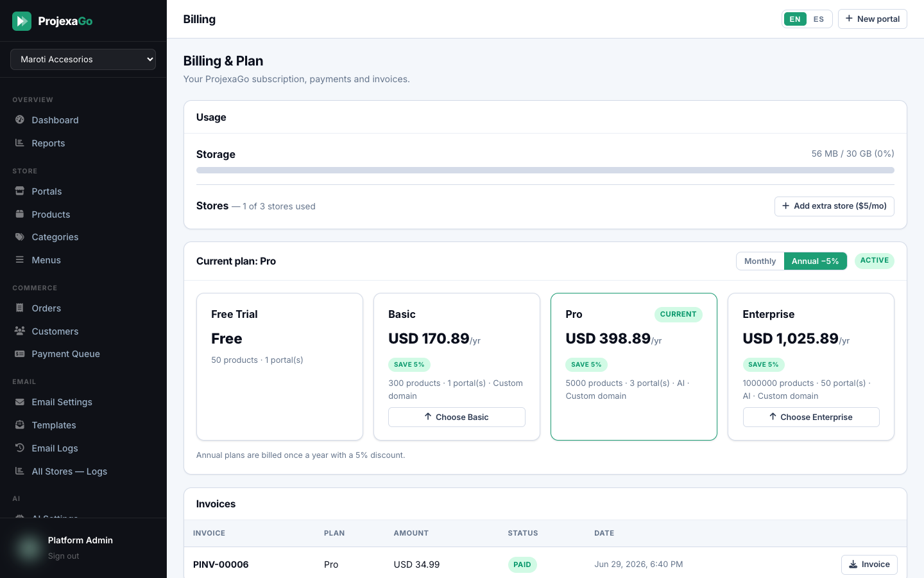Viewport: 924px width, 578px height.
Task: Click the STATUS column header
Action: [x=523, y=533]
